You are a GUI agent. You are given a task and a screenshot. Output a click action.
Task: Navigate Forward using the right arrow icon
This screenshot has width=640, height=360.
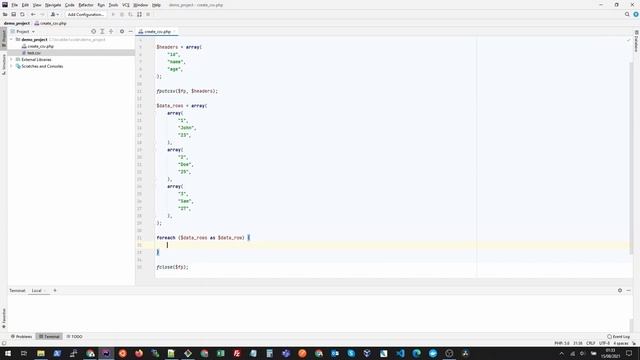[42, 14]
